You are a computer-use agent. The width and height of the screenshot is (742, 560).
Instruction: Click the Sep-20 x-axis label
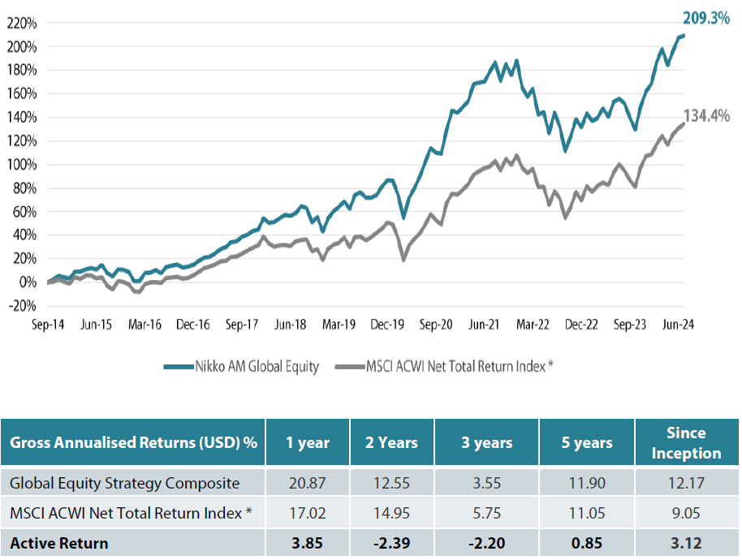point(436,325)
